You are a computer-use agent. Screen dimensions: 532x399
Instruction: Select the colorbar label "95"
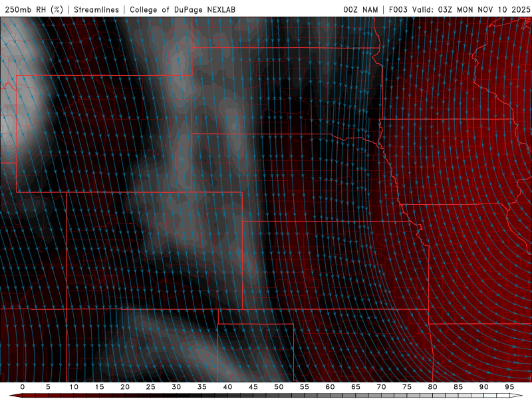509,387
